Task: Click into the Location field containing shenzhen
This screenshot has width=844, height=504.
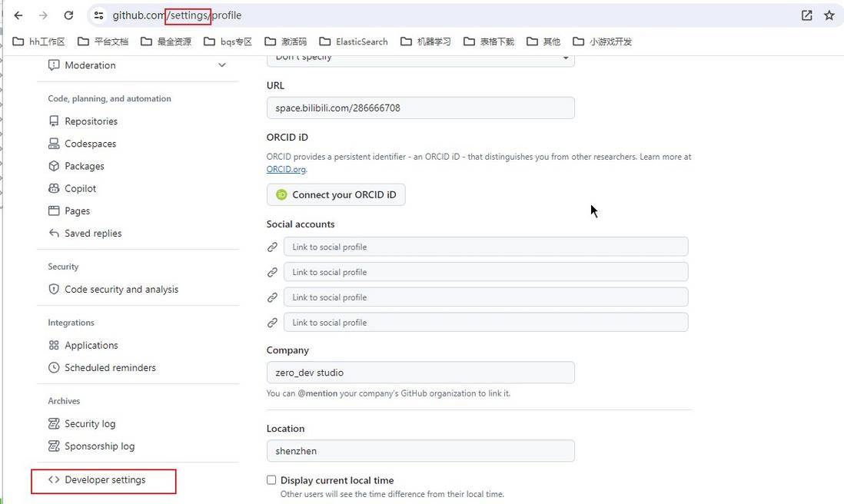Action: [420, 451]
